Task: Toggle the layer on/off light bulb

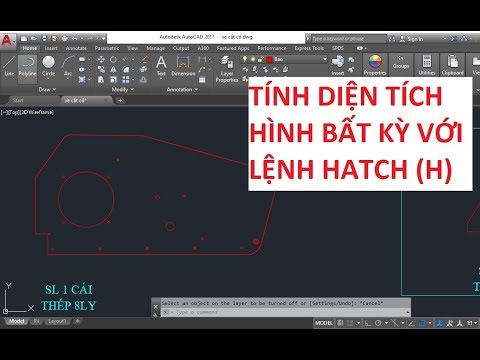Action: (245, 59)
